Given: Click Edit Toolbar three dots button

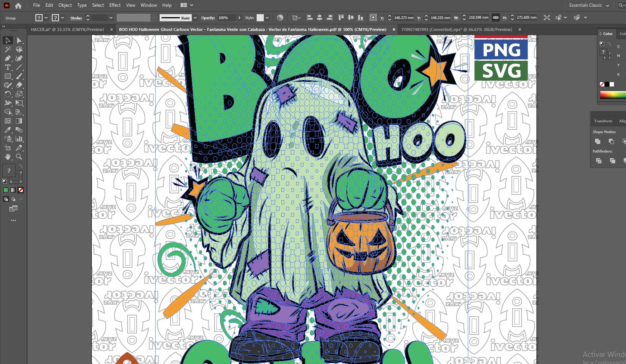Looking at the screenshot, I should click(x=13, y=220).
